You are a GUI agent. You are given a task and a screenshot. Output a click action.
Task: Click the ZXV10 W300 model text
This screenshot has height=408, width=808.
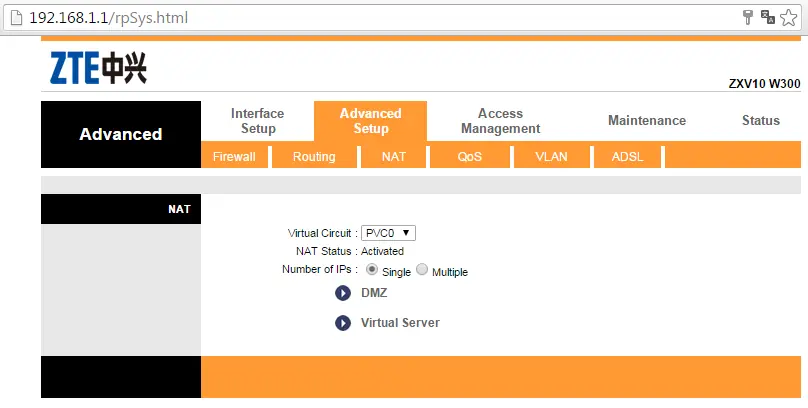[764, 84]
